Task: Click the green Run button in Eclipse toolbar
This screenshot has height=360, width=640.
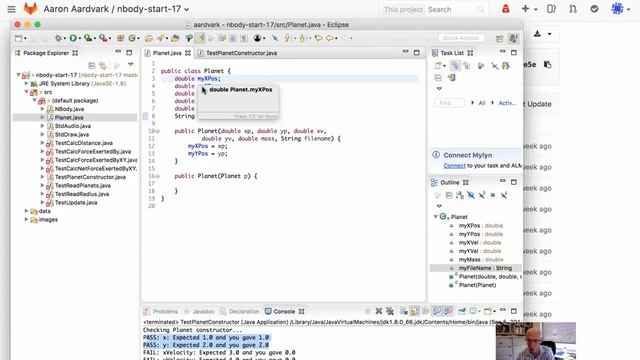Action: click(x=73, y=38)
